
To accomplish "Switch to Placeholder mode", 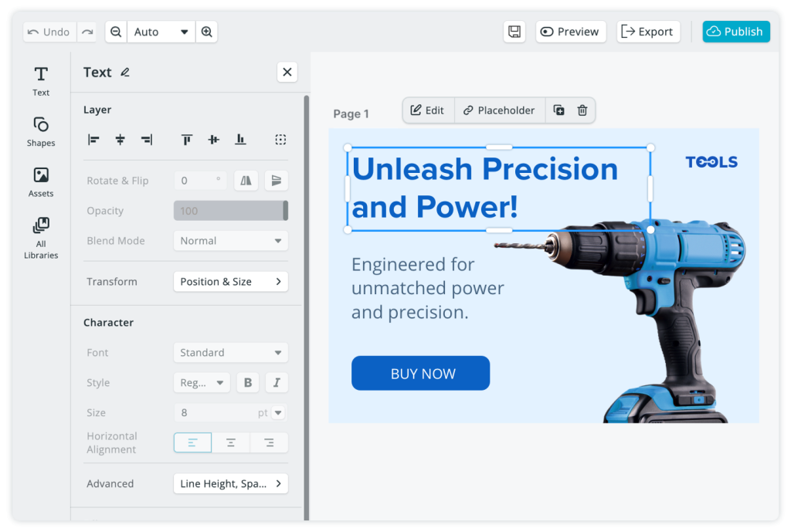I will point(499,110).
